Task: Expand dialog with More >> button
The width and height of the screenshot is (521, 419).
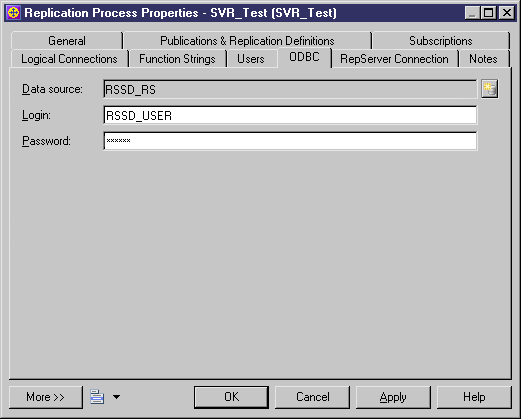Action: tap(46, 397)
